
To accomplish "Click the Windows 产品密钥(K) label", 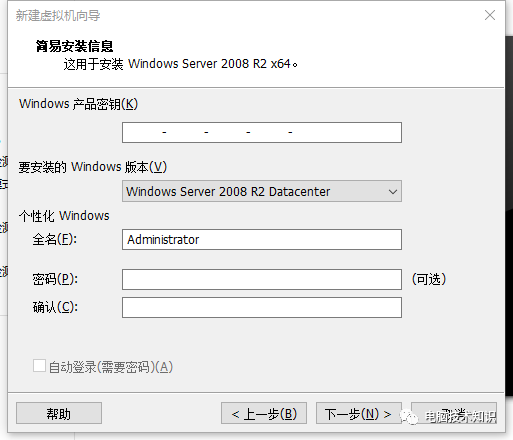I will click(78, 104).
